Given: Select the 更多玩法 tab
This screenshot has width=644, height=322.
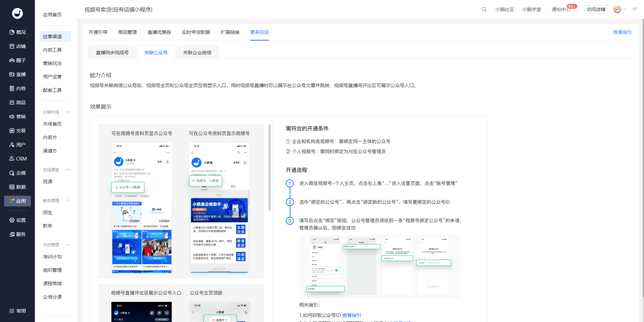Looking at the screenshot, I should coord(260,32).
